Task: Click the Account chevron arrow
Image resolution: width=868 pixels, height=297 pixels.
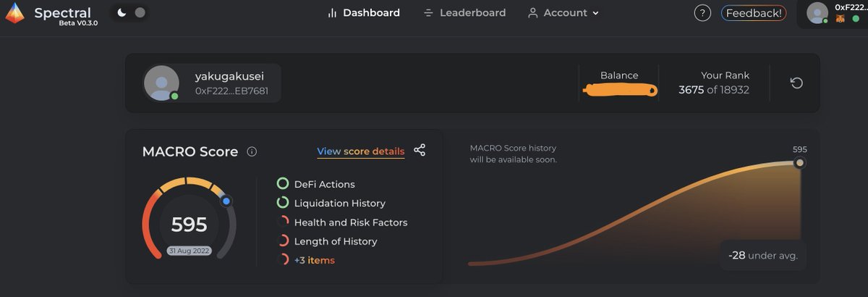Action: click(x=596, y=13)
